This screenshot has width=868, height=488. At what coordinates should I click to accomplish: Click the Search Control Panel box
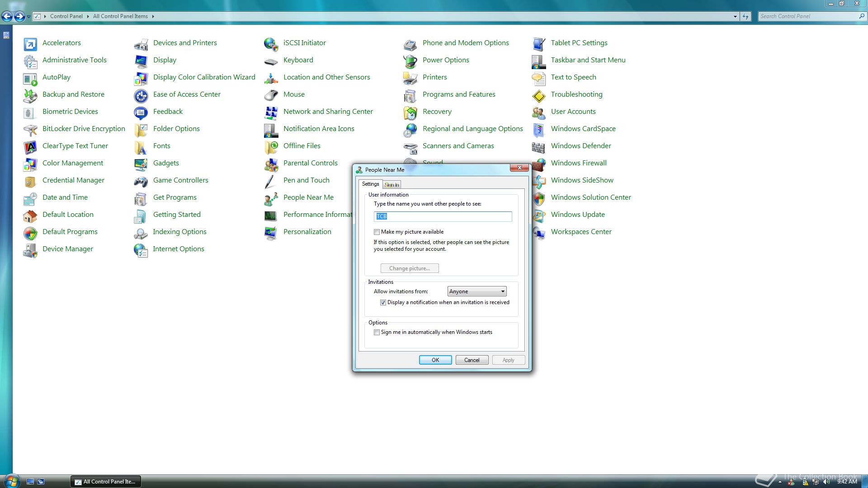812,16
